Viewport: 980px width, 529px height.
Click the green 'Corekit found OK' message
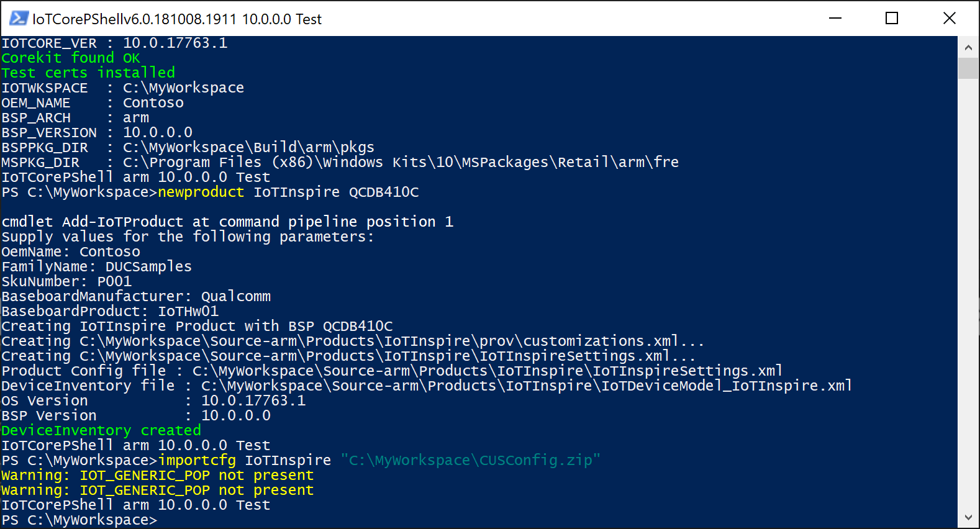tap(70, 57)
